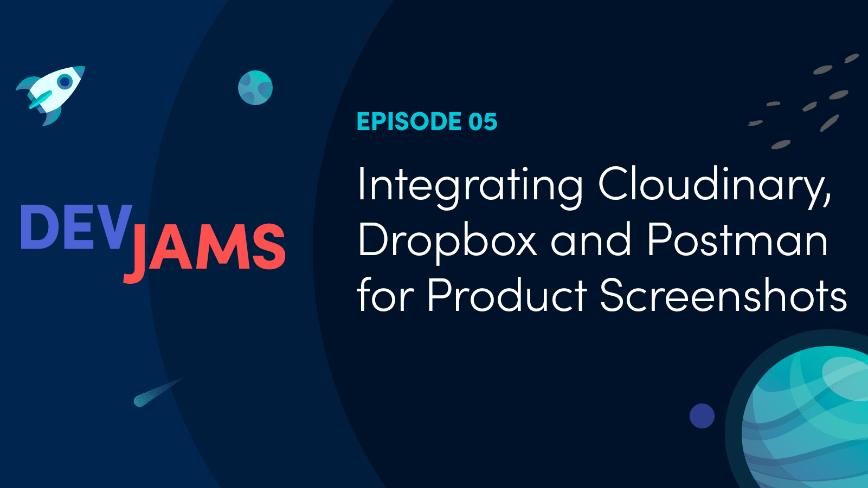Click the small teal planet icon
868x488 pixels.
(255, 87)
